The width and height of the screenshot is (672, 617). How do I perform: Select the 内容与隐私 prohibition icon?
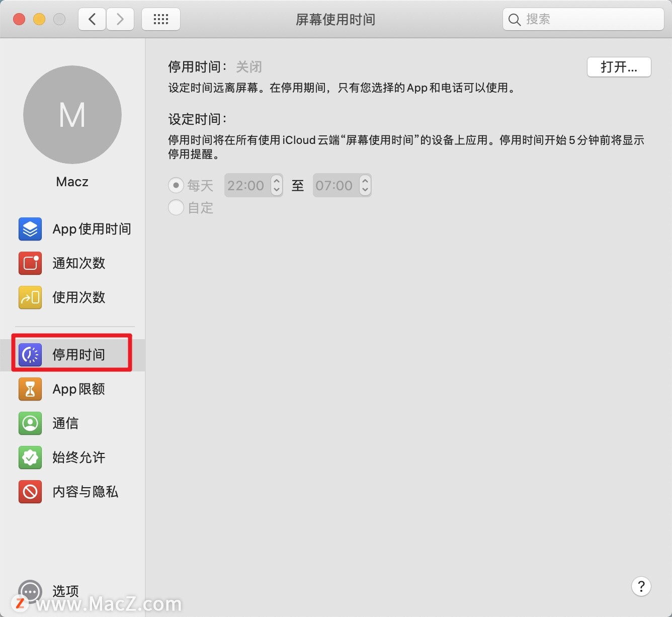[30, 492]
